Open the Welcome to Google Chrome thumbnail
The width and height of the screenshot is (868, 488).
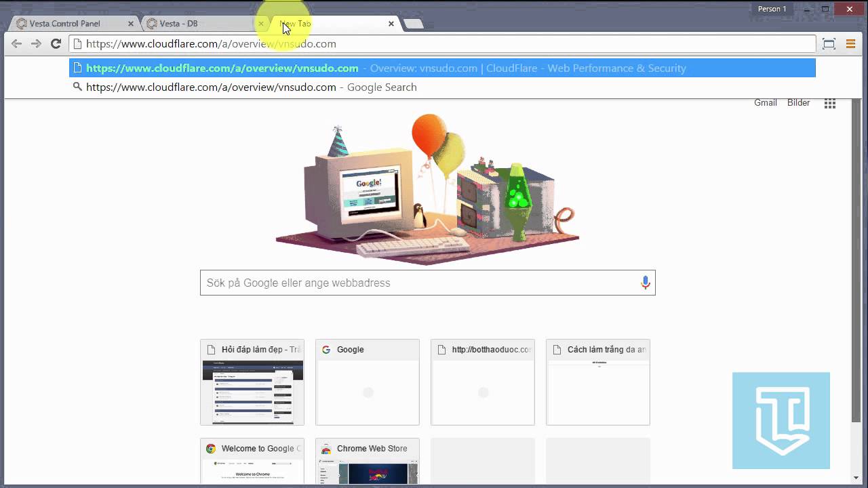tap(252, 462)
